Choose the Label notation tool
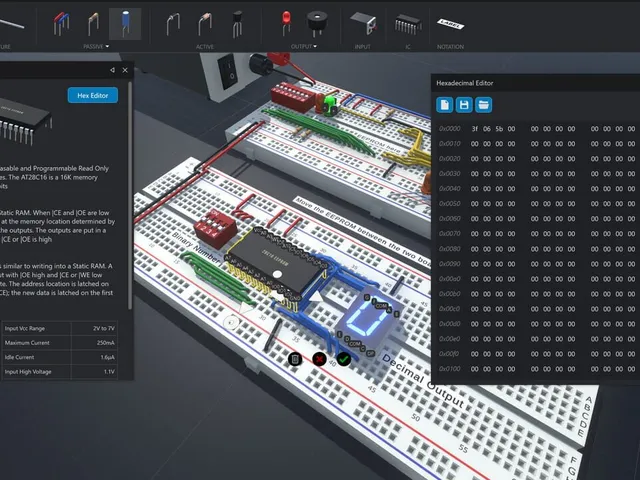Viewport: 640px width, 480px height. [451, 24]
